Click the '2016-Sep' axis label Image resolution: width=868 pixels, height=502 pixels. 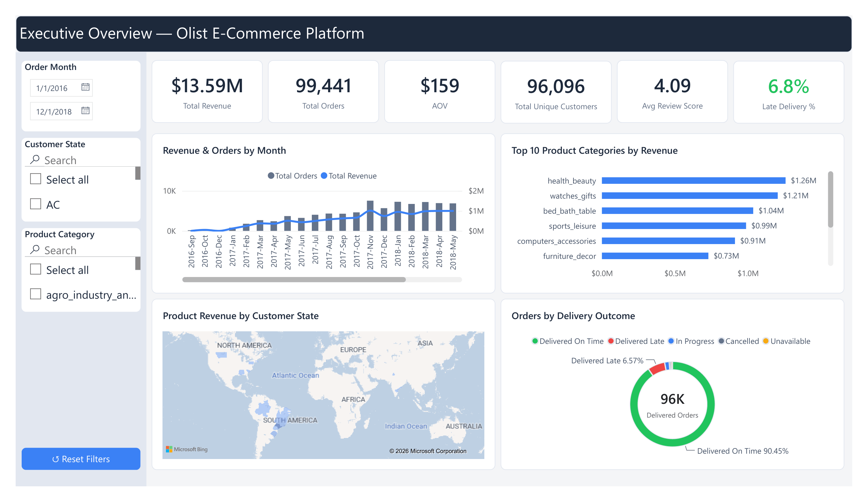(x=191, y=252)
